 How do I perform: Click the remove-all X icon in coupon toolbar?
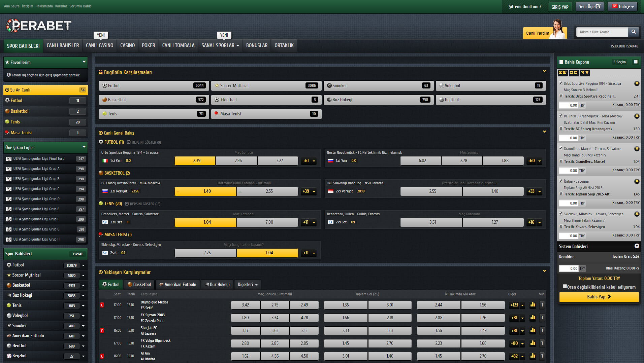coord(585,73)
